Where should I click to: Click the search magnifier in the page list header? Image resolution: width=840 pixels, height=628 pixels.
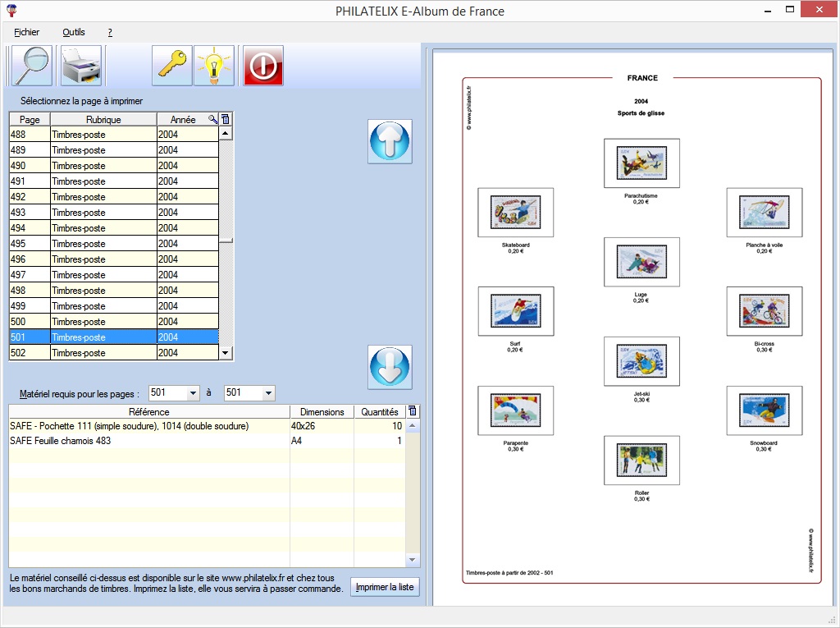click(x=211, y=118)
